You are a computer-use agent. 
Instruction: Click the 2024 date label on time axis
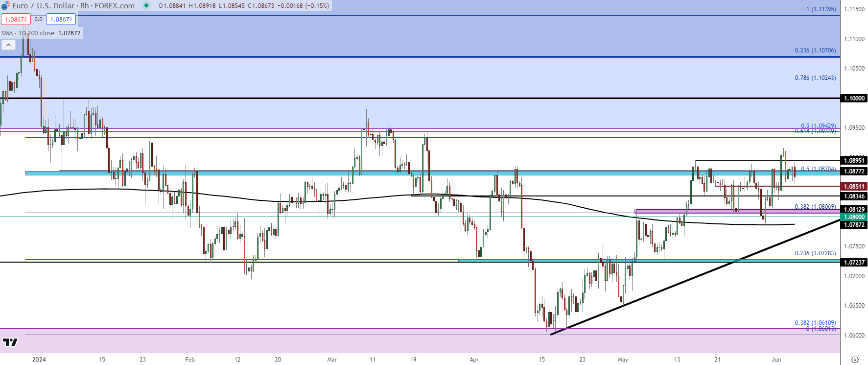39,360
